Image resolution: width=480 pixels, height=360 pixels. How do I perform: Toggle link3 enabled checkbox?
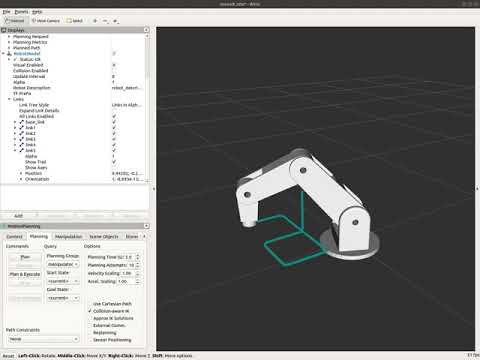pos(114,139)
